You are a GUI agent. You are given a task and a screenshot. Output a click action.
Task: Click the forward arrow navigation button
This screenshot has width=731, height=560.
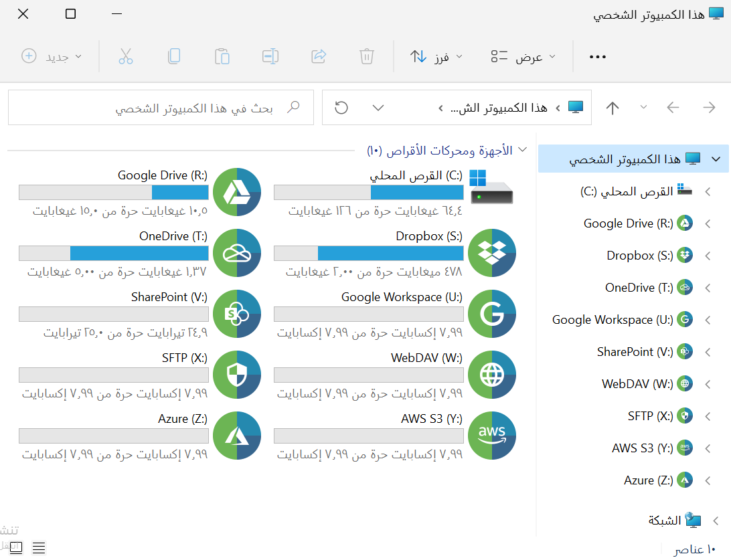[x=709, y=108]
